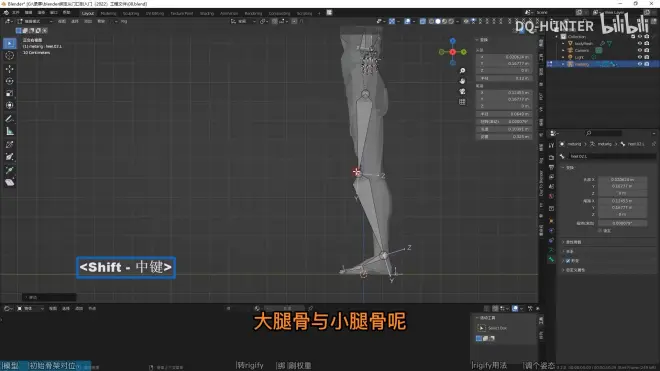Click the Blender logo menu icon
Screen dimensions: 660x371
[6, 13]
